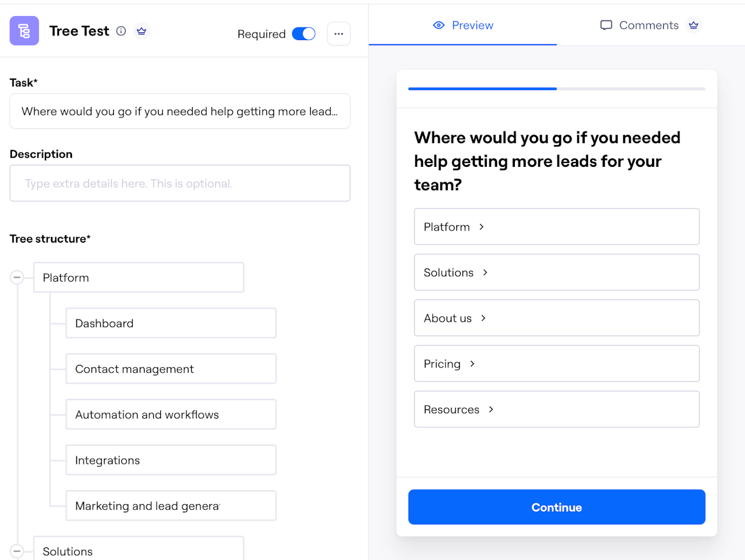
Task: Click the eye icon on Preview tab
Action: click(439, 25)
